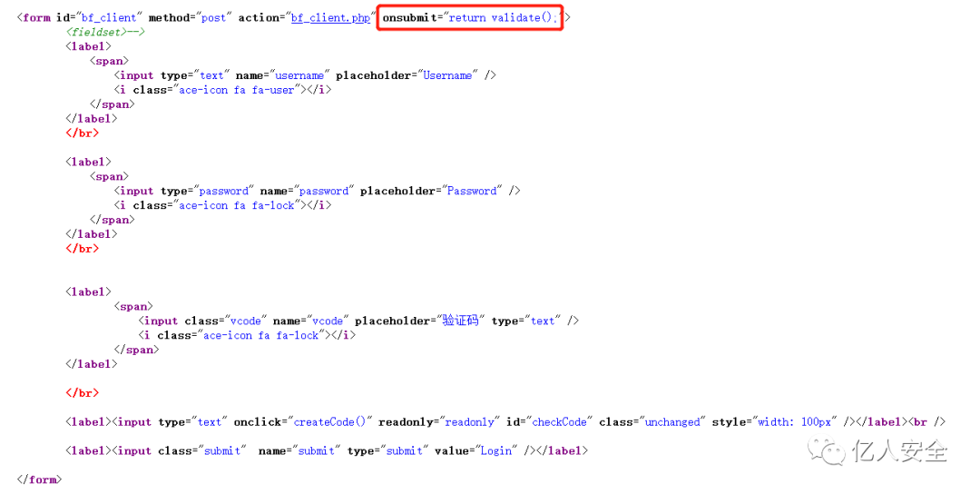Click the placeholder value "Password"
The image size is (980, 494).
point(472,191)
